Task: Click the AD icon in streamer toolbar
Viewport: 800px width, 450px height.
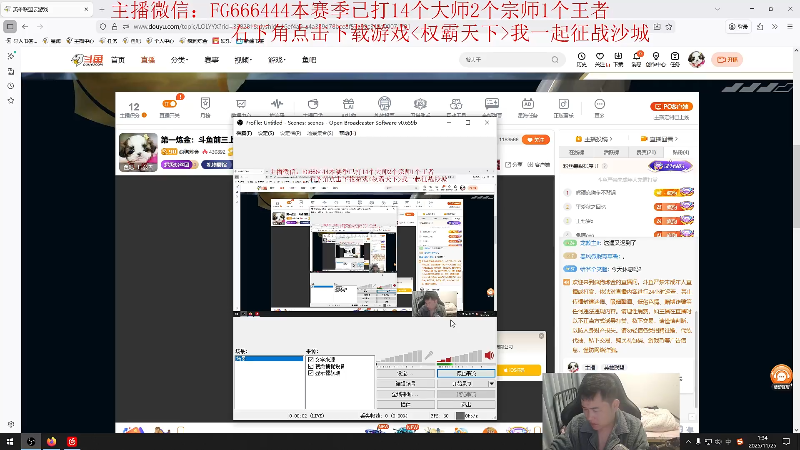Action: [x=528, y=104]
